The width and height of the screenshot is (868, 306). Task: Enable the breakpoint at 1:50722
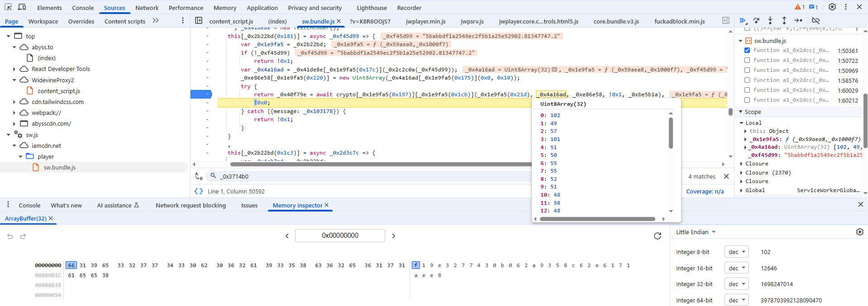click(x=747, y=60)
